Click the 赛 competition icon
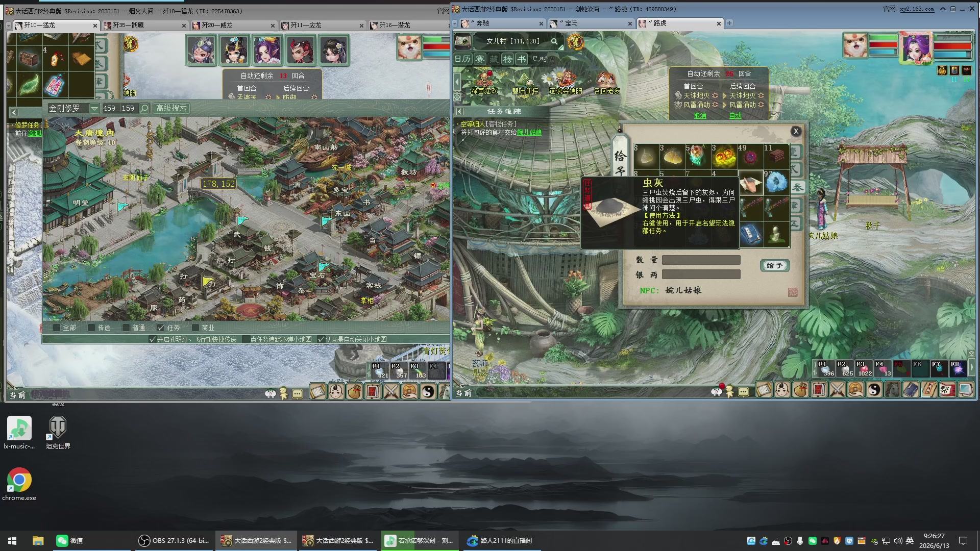 (x=480, y=59)
